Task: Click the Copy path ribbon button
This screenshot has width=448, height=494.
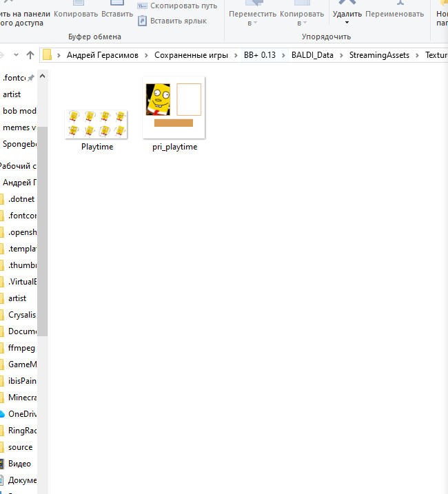Action: pyautogui.click(x=177, y=6)
